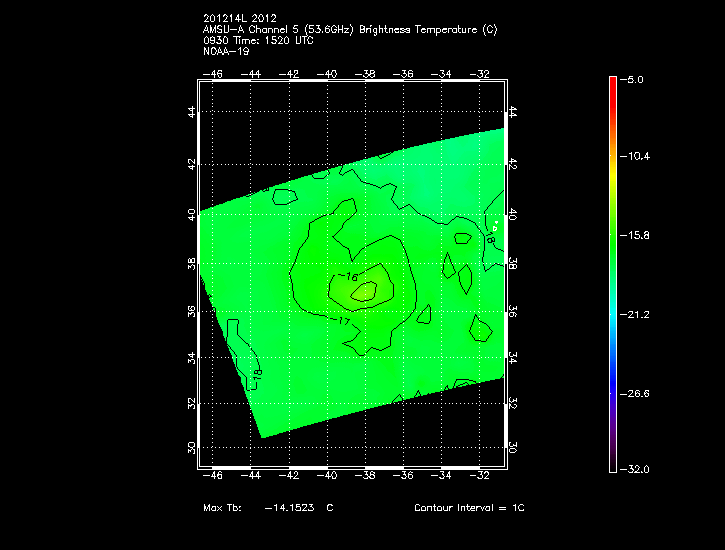Screen dimensions: 725x550
Task: Click the -18 contour label at lower left
Action: (256, 373)
